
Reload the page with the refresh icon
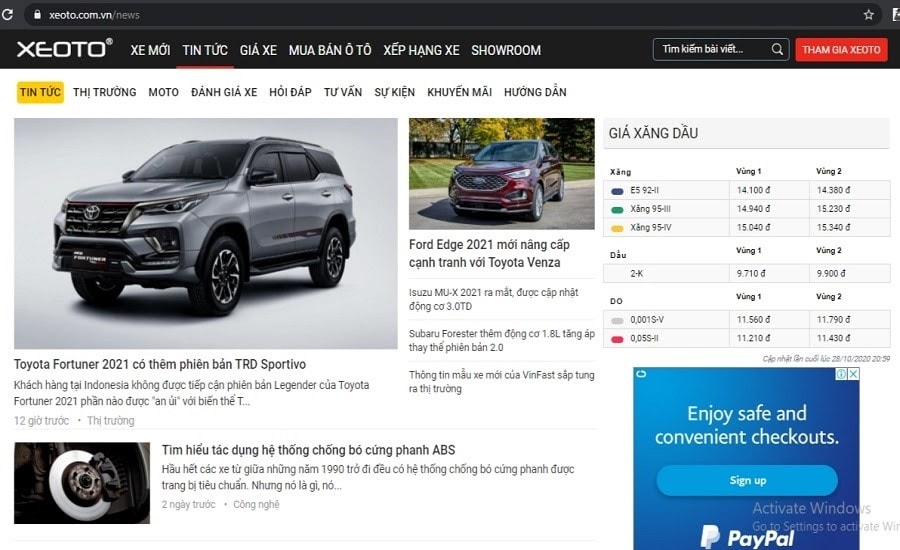[x=7, y=14]
